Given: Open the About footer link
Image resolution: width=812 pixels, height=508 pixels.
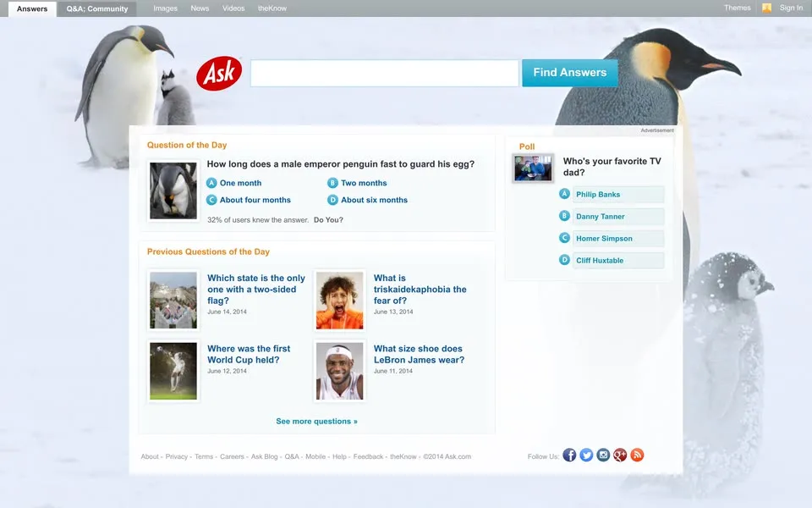Looking at the screenshot, I should (x=150, y=456).
